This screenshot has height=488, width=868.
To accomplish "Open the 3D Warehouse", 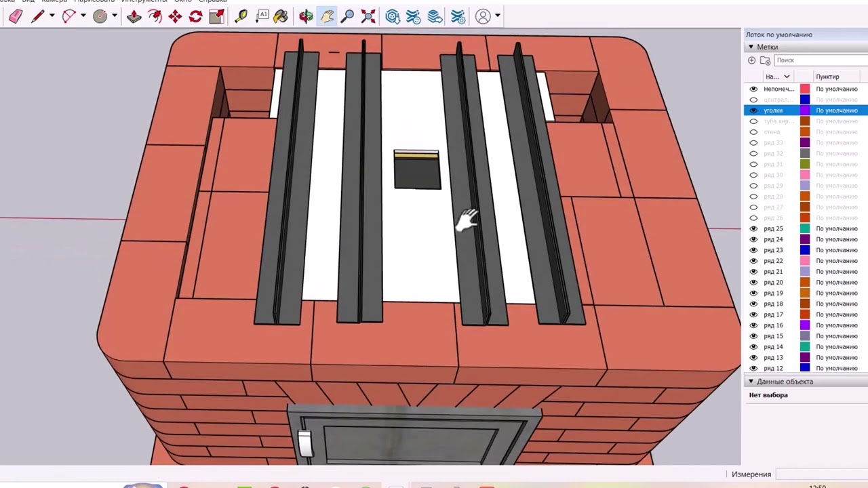I will point(393,16).
